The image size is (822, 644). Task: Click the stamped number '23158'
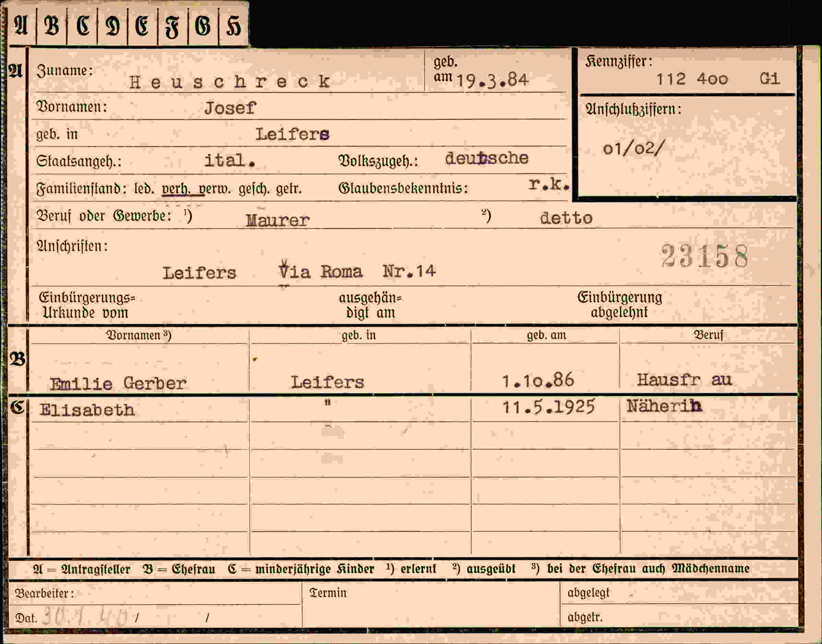point(704,256)
